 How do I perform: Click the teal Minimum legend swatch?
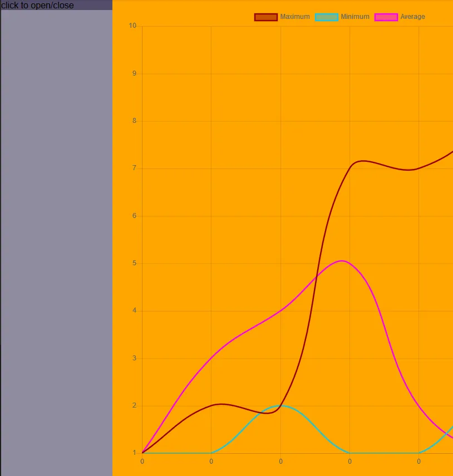tap(327, 17)
